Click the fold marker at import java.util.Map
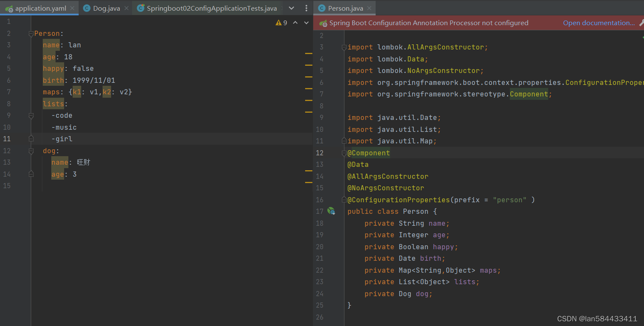Viewport: 644px width, 326px height. [344, 140]
